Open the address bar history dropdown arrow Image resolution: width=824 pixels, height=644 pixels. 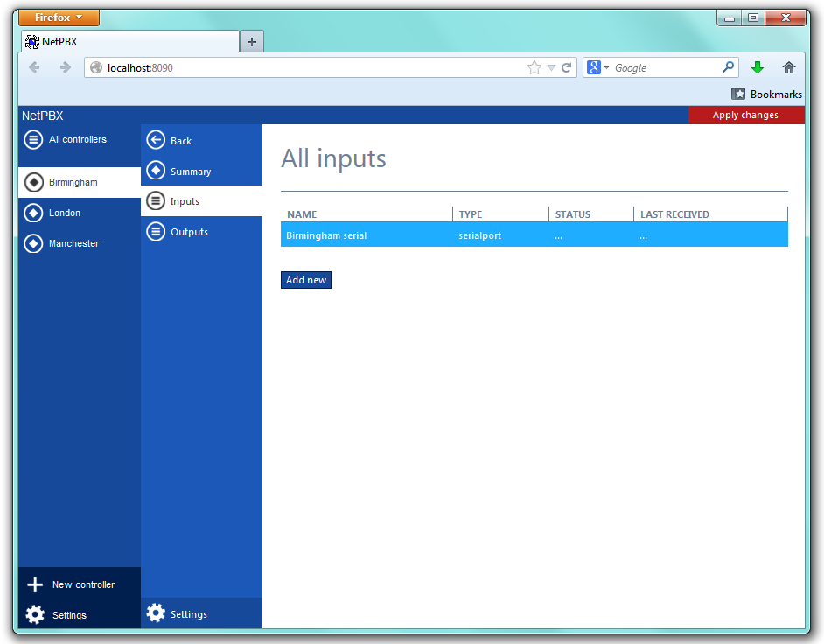click(551, 67)
